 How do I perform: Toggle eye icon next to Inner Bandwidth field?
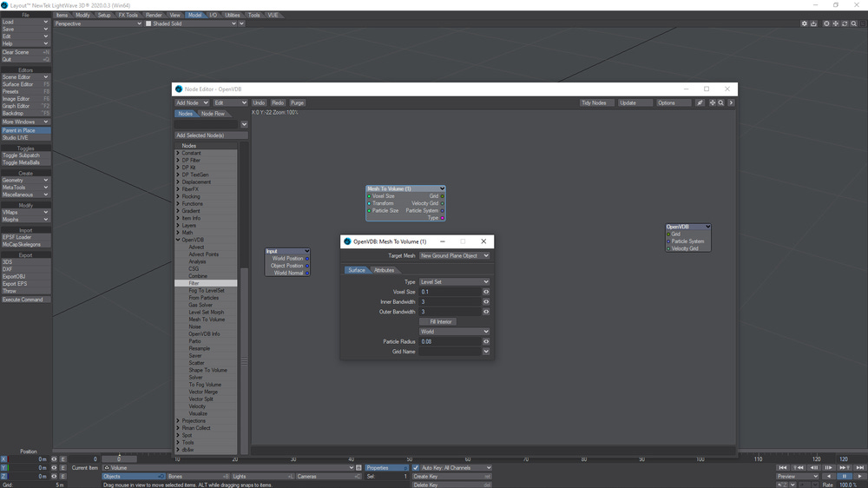(486, 302)
